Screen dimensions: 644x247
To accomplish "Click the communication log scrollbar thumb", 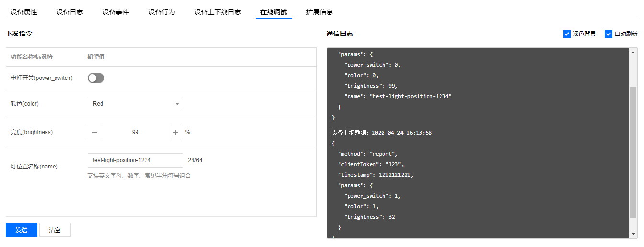I will (633, 153).
